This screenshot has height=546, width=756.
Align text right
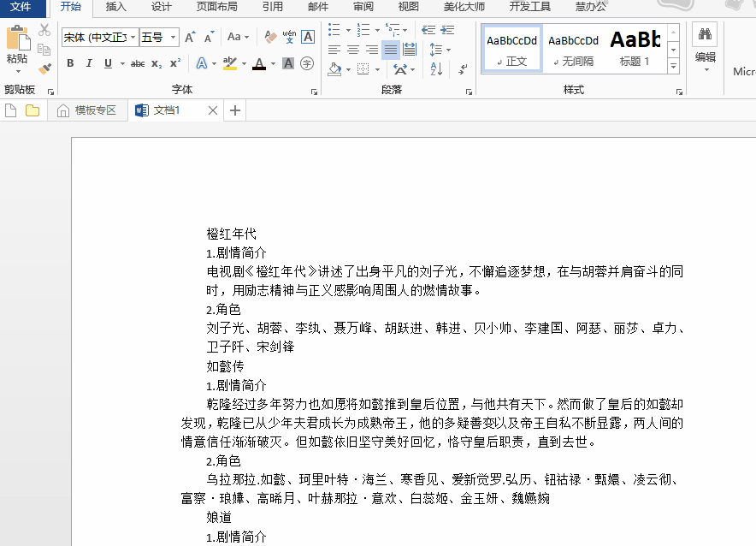coord(372,49)
